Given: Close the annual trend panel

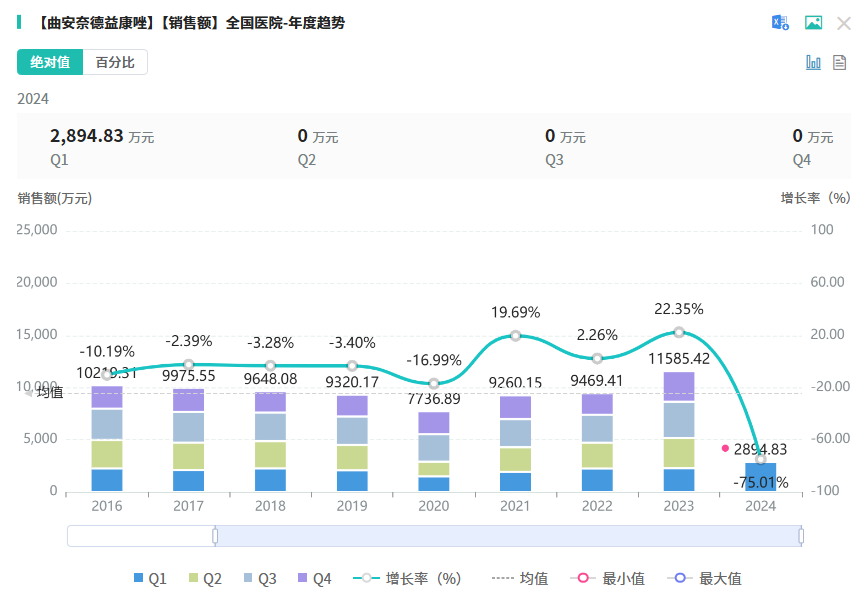Looking at the screenshot, I should pyautogui.click(x=843, y=23).
